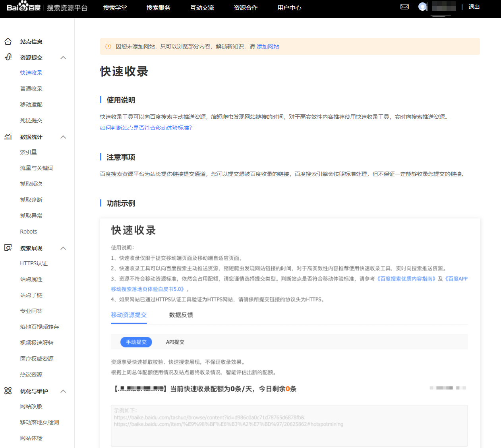The height and width of the screenshot is (448, 501).
Task: Open the mail envelope icon
Action: pyautogui.click(x=404, y=7)
